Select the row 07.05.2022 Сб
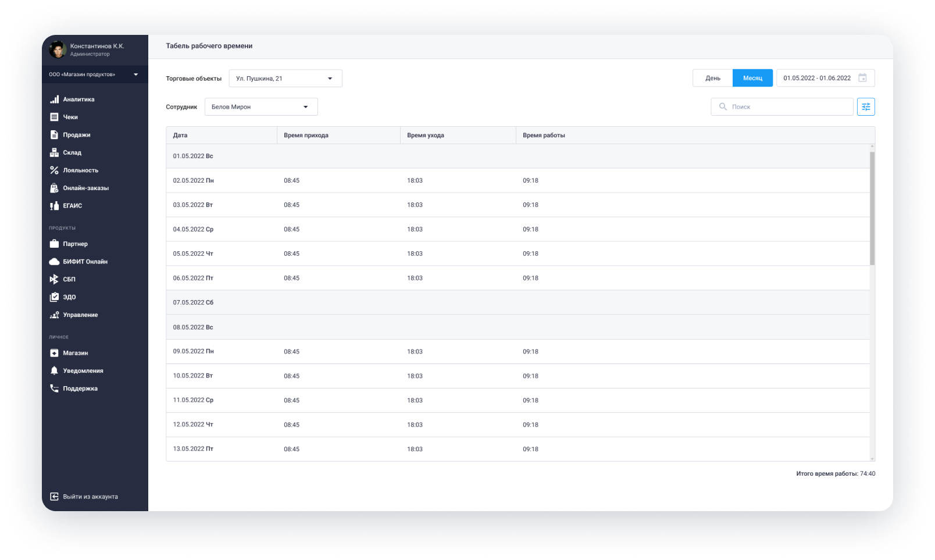Viewport: 935px width, 560px height. click(x=518, y=302)
